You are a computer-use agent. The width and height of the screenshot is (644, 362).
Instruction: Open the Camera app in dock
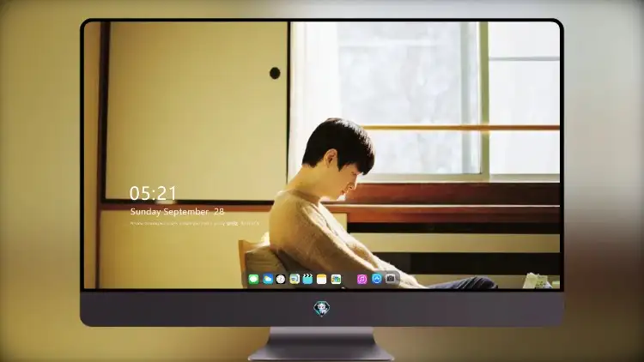click(391, 279)
